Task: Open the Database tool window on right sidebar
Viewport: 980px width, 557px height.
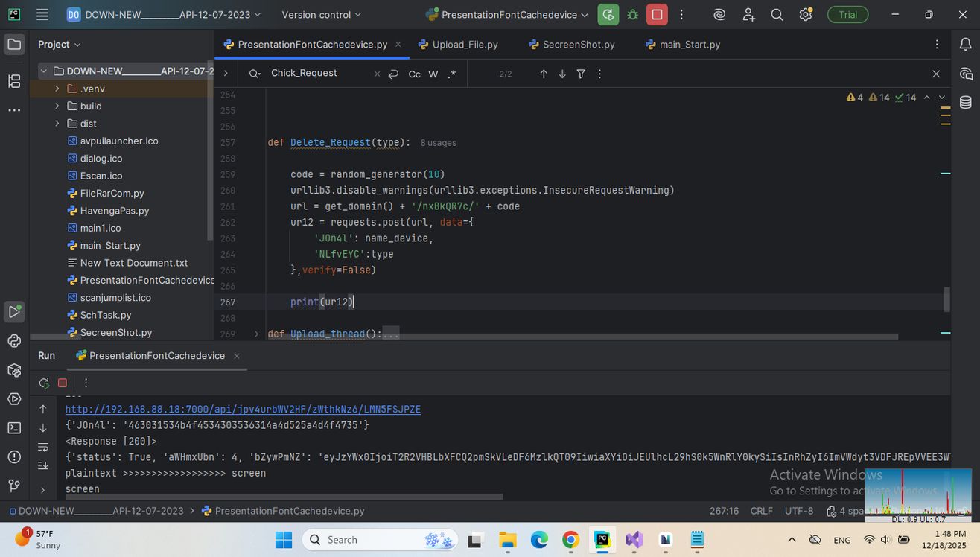Action: click(x=966, y=103)
